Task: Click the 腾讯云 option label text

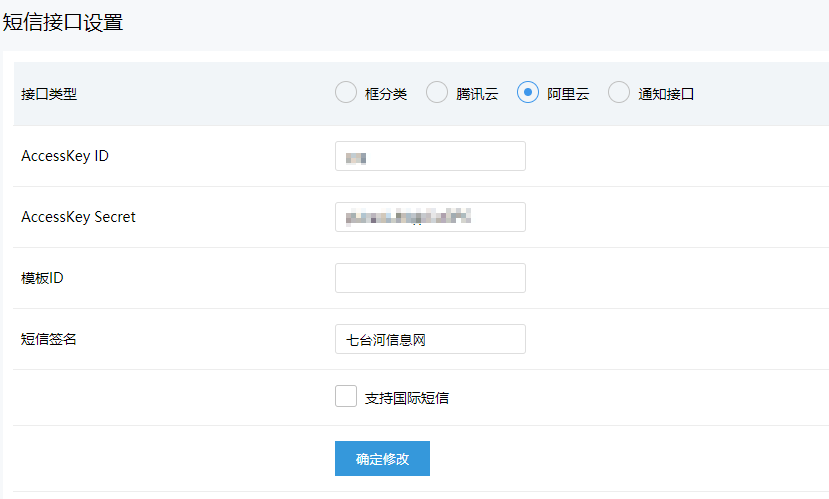Action: [x=477, y=94]
